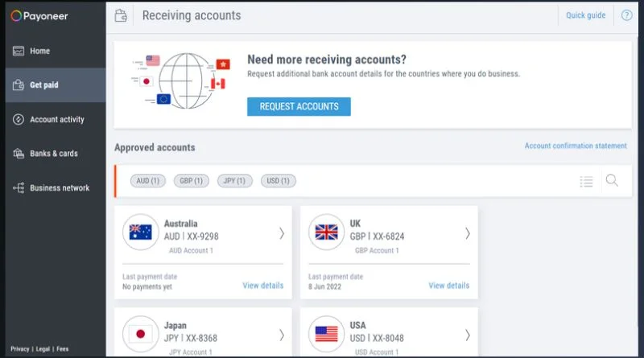Viewport: 644px width, 358px height.
Task: Click the Payoneer logo
Action: tap(39, 16)
